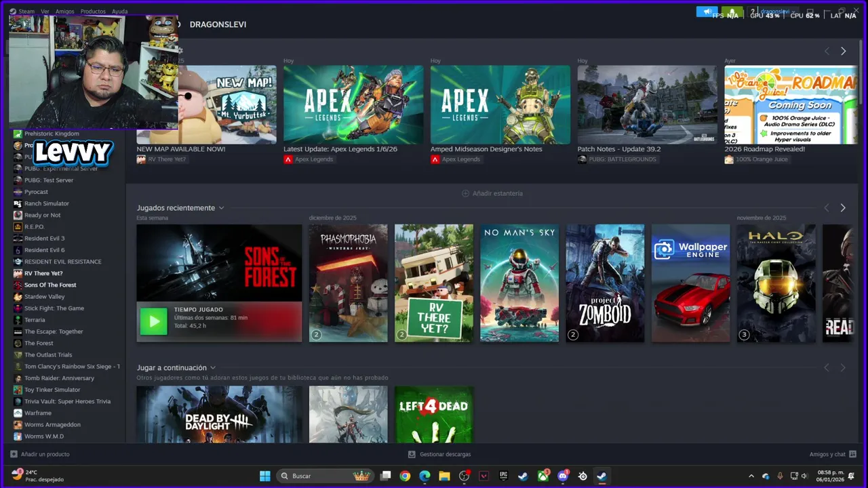The image size is (868, 488).
Task: Open Dead by Daylight suggested game cover
Action: tap(219, 415)
